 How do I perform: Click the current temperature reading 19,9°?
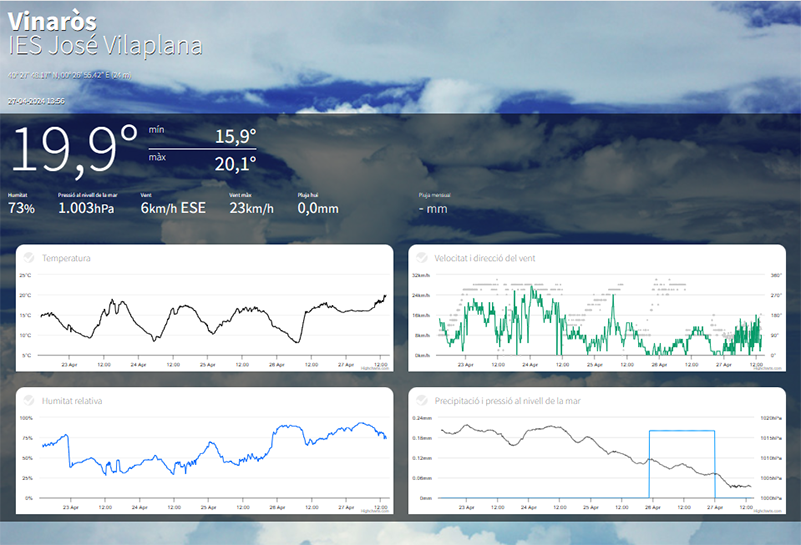[75, 150]
